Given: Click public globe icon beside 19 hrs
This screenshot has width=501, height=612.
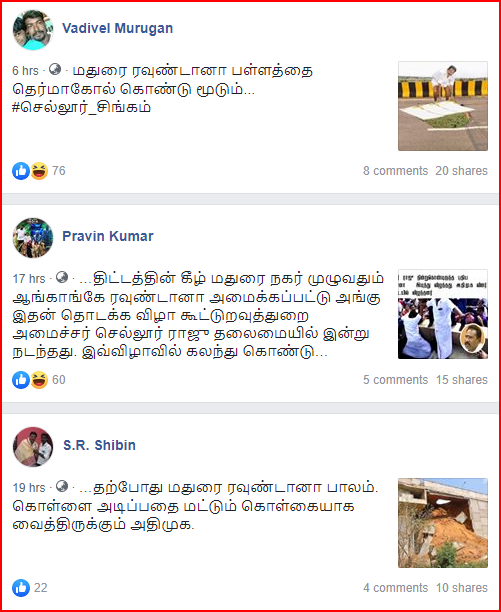Looking at the screenshot, I should tap(62, 486).
